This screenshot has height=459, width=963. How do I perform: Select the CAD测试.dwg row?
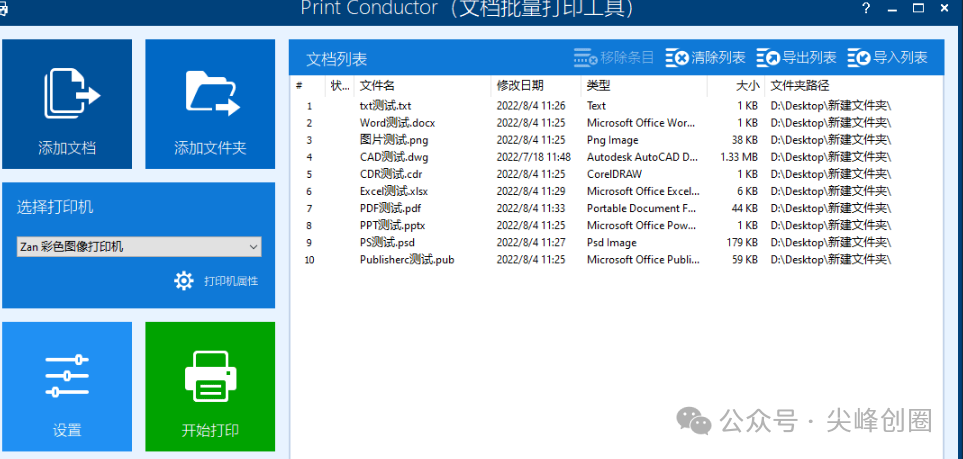point(617,157)
